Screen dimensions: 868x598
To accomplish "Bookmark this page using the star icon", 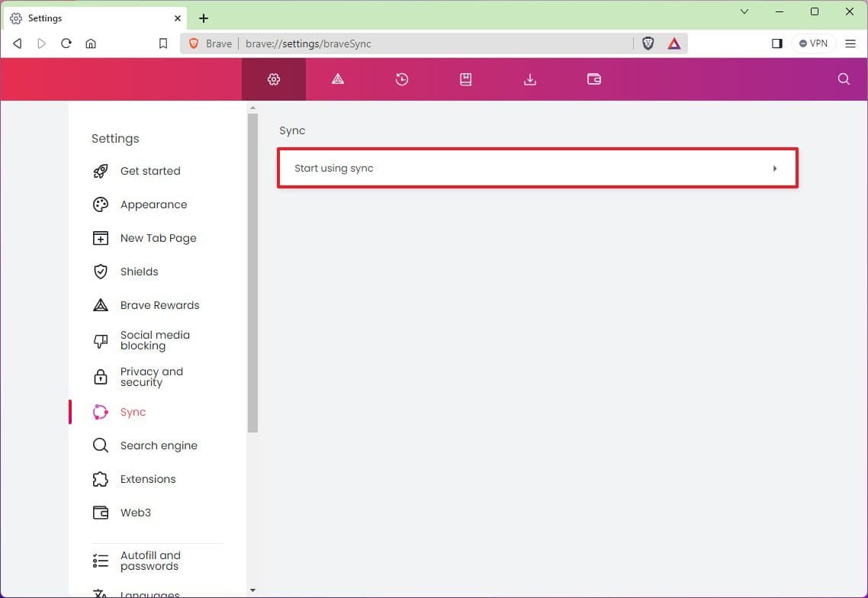I will pyautogui.click(x=162, y=43).
